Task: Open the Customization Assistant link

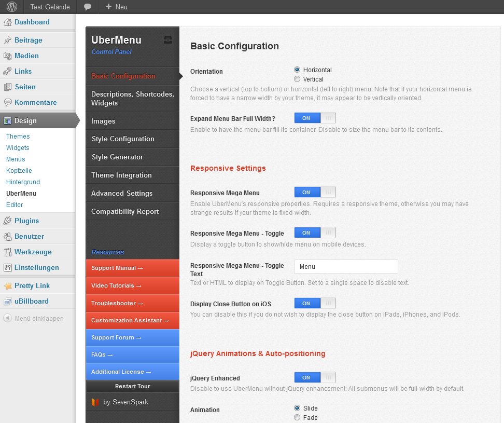Action: point(132,320)
